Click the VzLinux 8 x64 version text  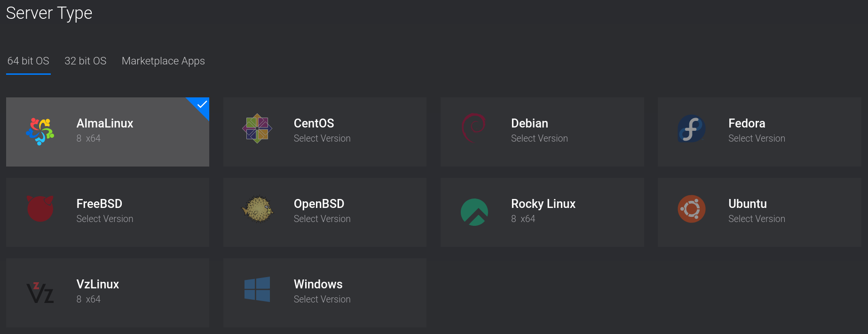[x=88, y=299]
